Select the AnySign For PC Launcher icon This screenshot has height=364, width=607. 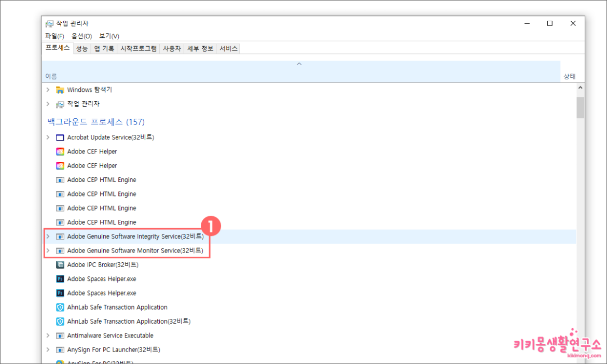click(60, 349)
